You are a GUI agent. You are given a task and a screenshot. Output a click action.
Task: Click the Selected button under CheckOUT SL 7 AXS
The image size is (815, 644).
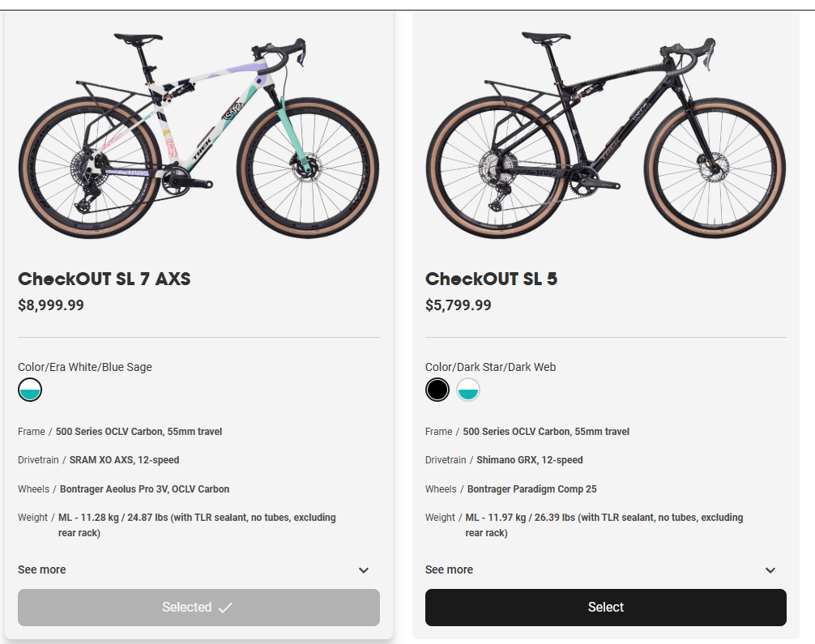pos(198,608)
